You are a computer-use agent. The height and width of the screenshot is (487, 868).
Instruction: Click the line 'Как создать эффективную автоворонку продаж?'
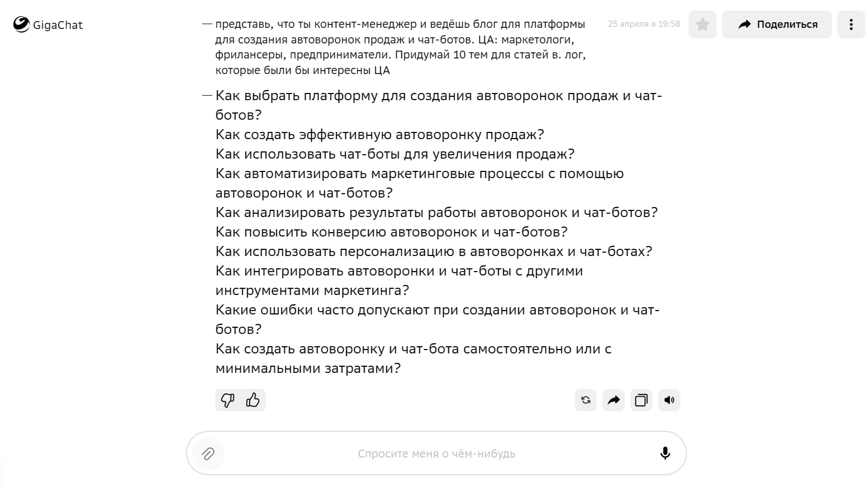380,135
